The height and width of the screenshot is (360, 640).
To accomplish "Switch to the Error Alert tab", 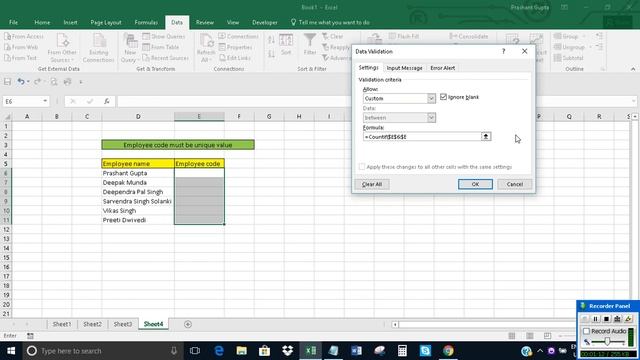I will 443,68.
